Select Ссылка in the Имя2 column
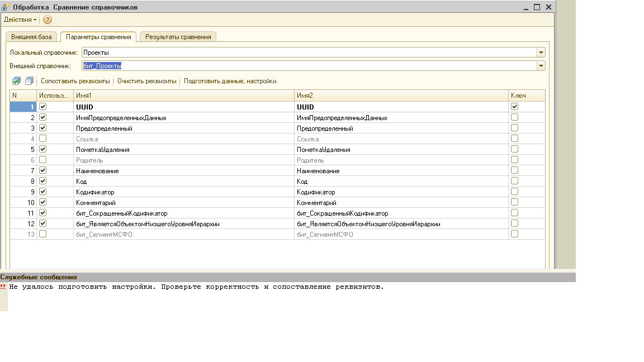This screenshot has height=362, width=644. 401,139
